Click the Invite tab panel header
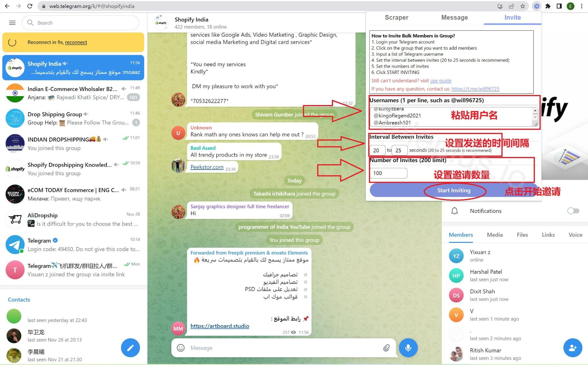Image resolution: width=588 pixels, height=365 pixels. [x=512, y=17]
